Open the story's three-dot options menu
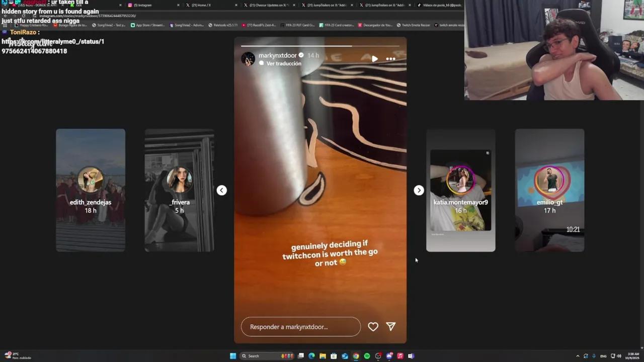Screen dimensions: 644x362 coord(390,59)
